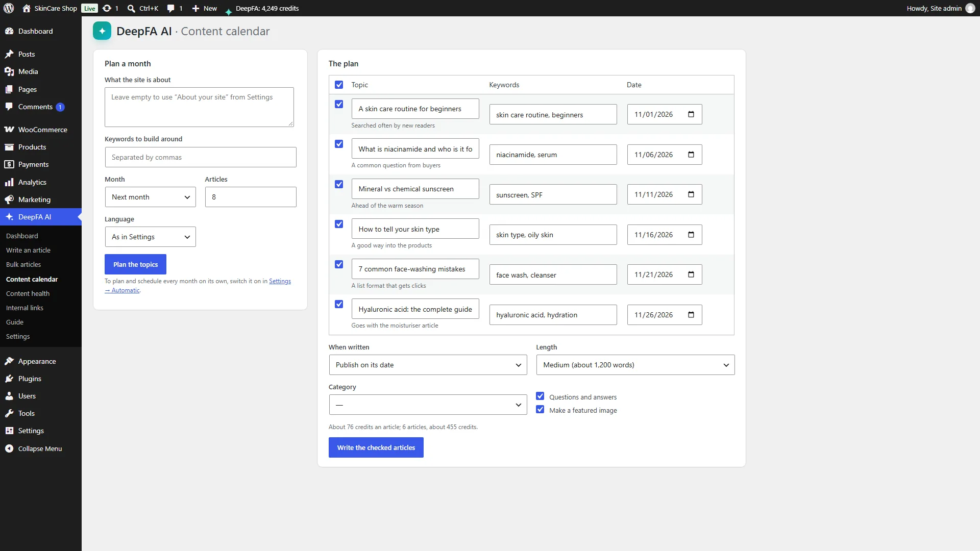The height and width of the screenshot is (551, 980).
Task: Uncheck the Mineral vs chemical sunscreen row
Action: click(x=339, y=184)
